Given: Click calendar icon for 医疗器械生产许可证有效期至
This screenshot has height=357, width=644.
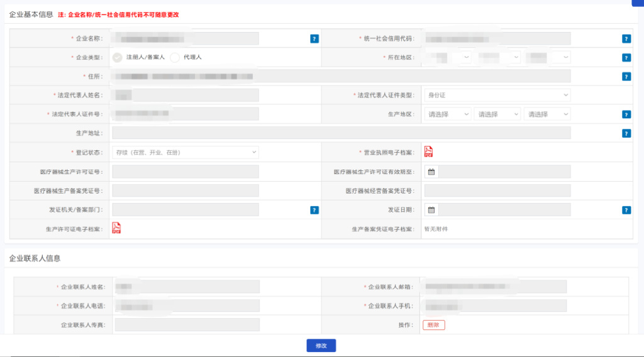Looking at the screenshot, I should 431,172.
